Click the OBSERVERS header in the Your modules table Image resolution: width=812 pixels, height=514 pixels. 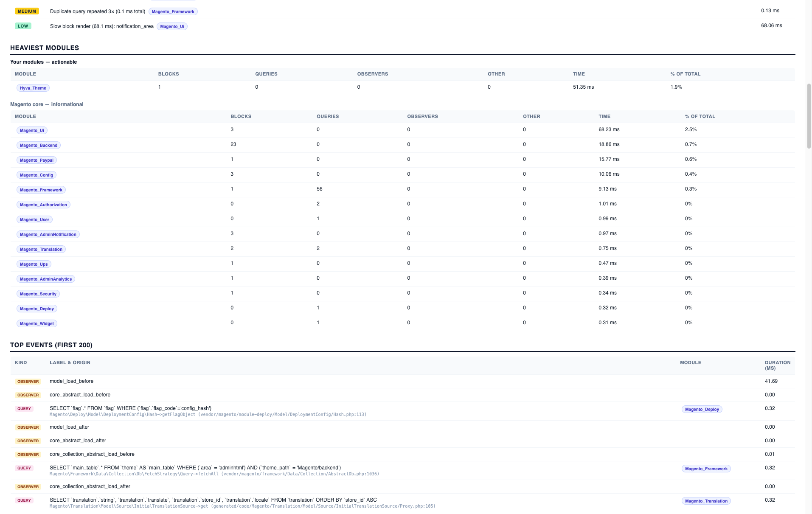373,74
